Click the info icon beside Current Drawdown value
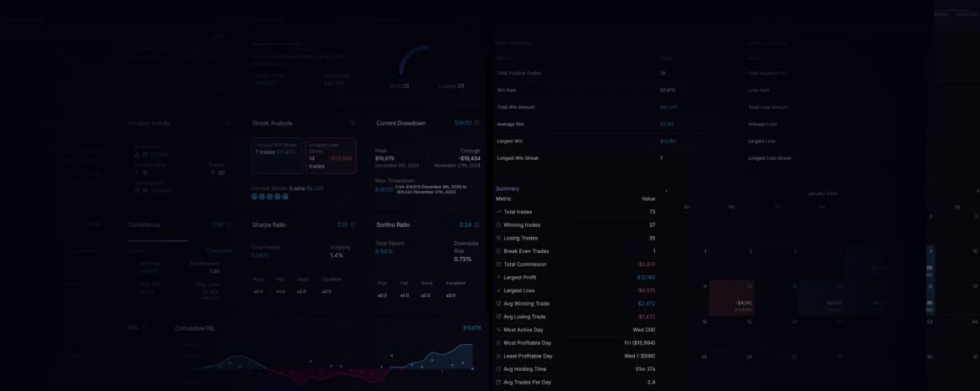This screenshot has width=980, height=391. coord(477,123)
